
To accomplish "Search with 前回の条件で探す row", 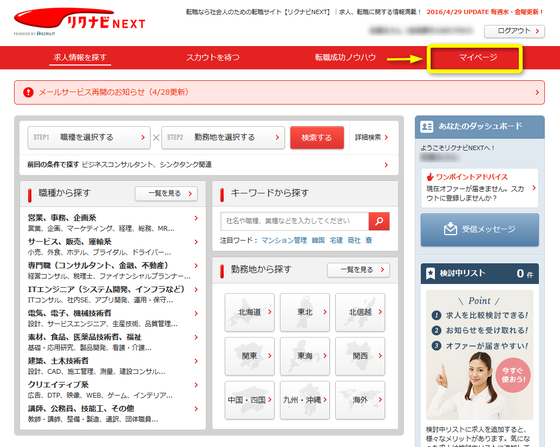I will click(209, 165).
